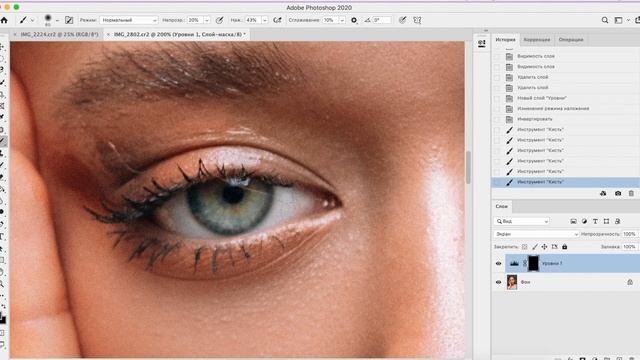Image resolution: width=640 pixels, height=360 pixels.
Task: Lock transparent pixels icon
Action: pyautogui.click(x=524, y=247)
